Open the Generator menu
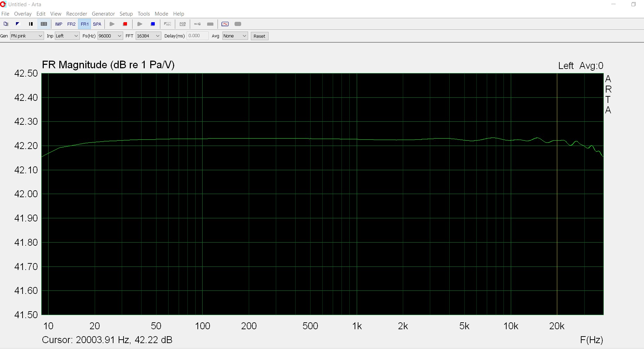644x349 pixels. [103, 14]
